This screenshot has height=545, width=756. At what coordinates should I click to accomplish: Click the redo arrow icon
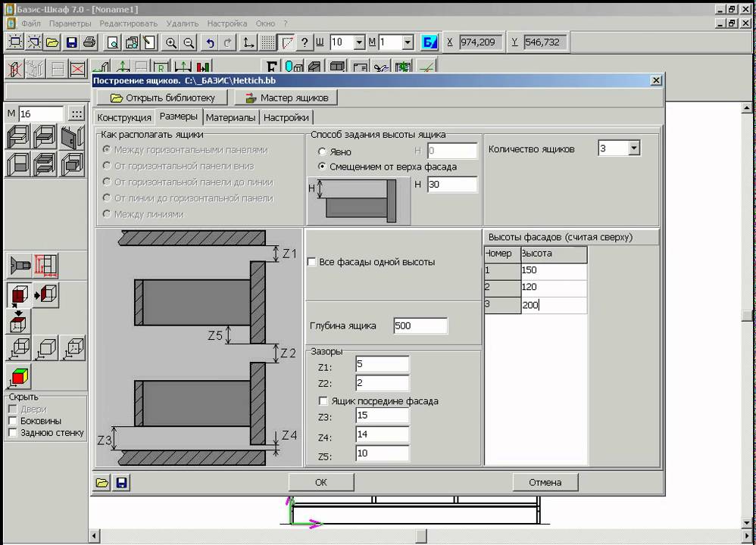228,42
